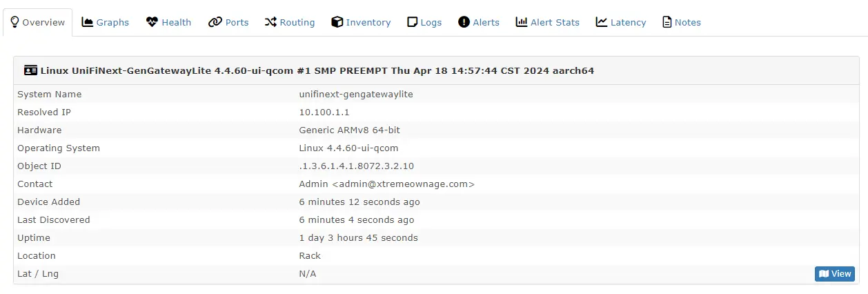Click the cube icon beside Inventory
Image resolution: width=868 pixels, height=294 pixels.
point(337,22)
